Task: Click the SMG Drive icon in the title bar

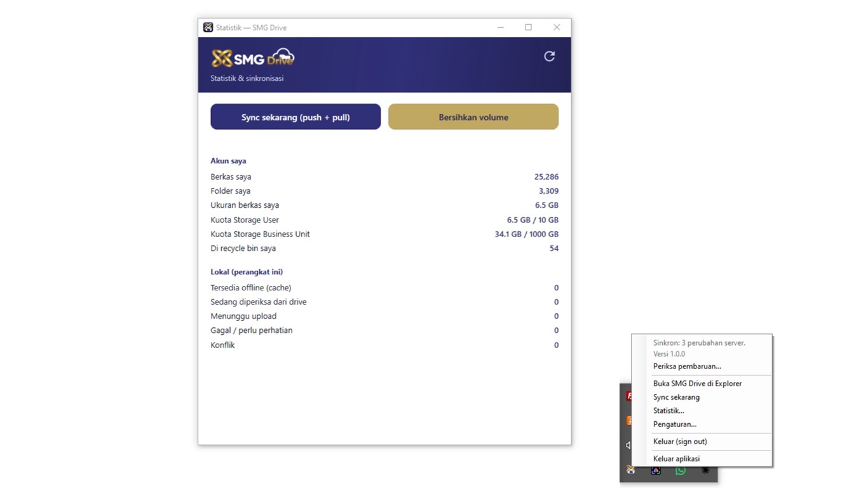Action: pos(208,27)
